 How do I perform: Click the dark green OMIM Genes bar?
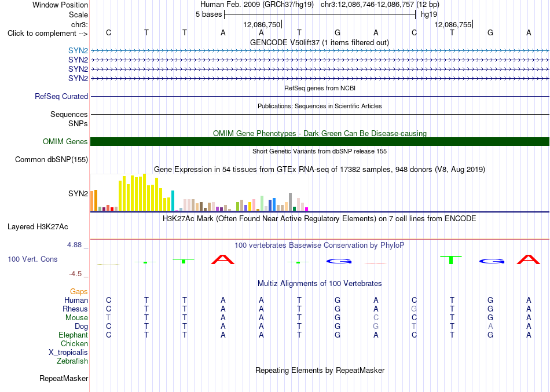pyautogui.click(x=320, y=141)
